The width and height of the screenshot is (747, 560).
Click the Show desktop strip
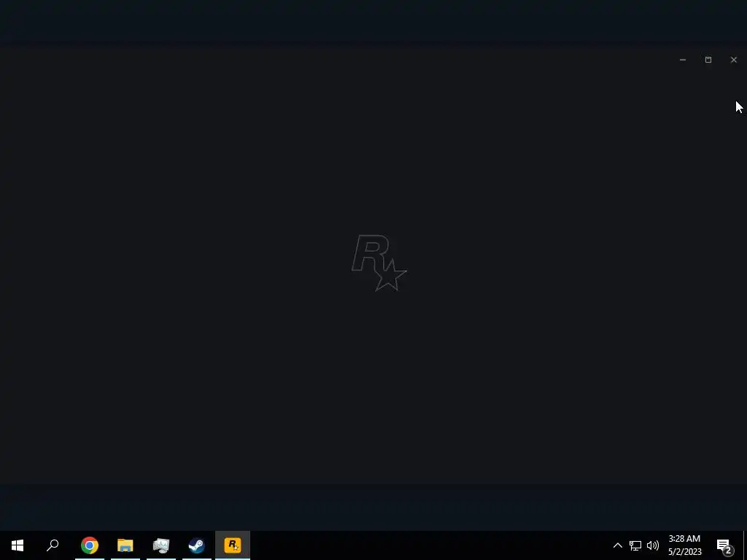point(745,545)
